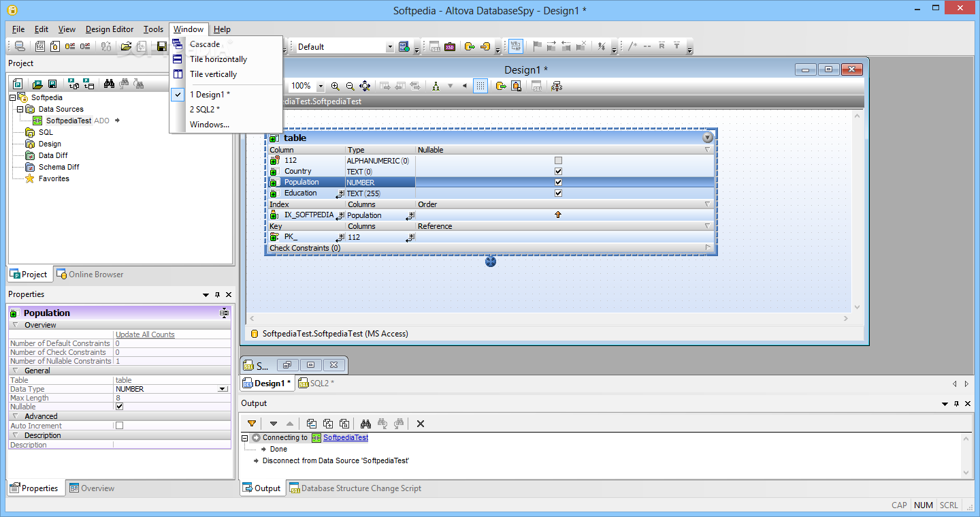Switch to the Online Browser tab

click(x=90, y=275)
